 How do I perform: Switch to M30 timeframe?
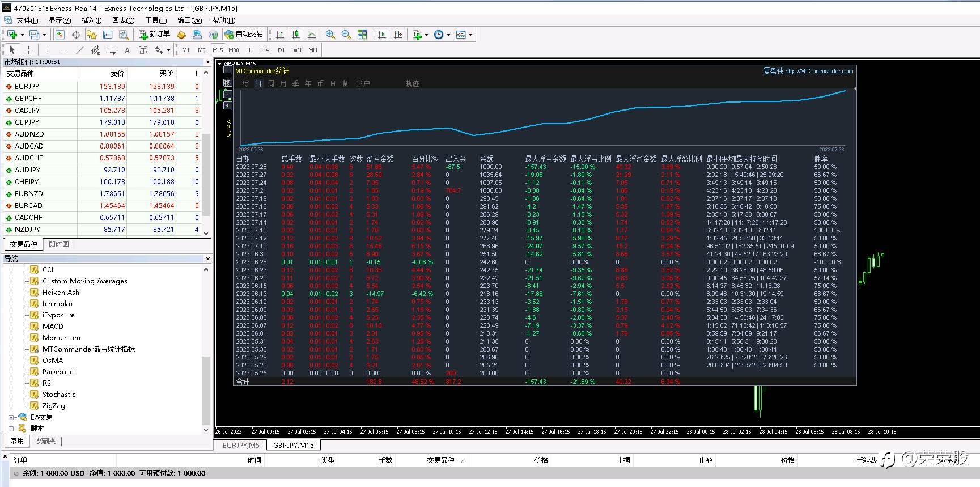pyautogui.click(x=234, y=50)
